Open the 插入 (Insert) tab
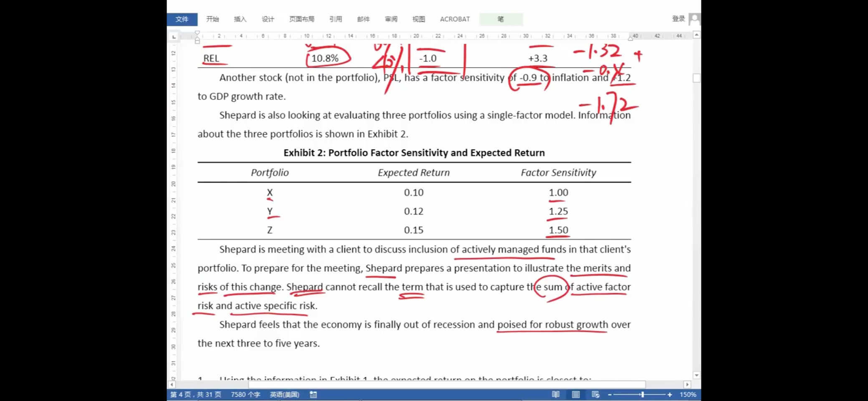868x401 pixels. coord(240,19)
